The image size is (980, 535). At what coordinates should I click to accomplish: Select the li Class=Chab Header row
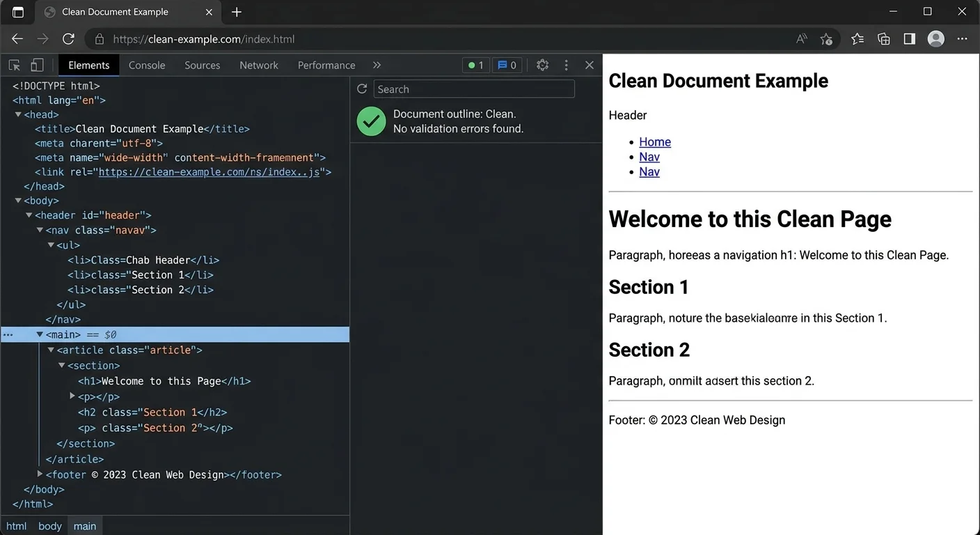143,260
